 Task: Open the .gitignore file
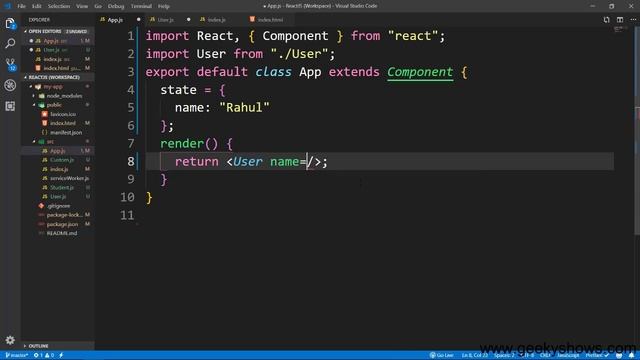(x=58, y=206)
